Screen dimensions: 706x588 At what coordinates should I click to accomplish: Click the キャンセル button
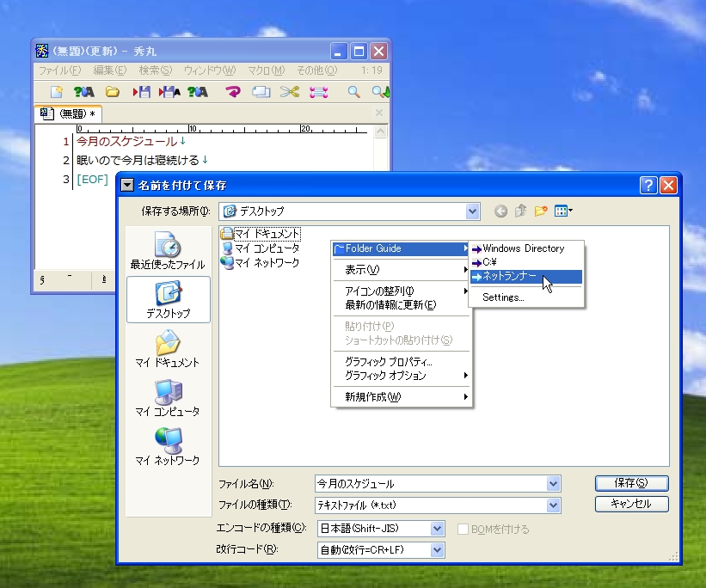click(x=632, y=504)
